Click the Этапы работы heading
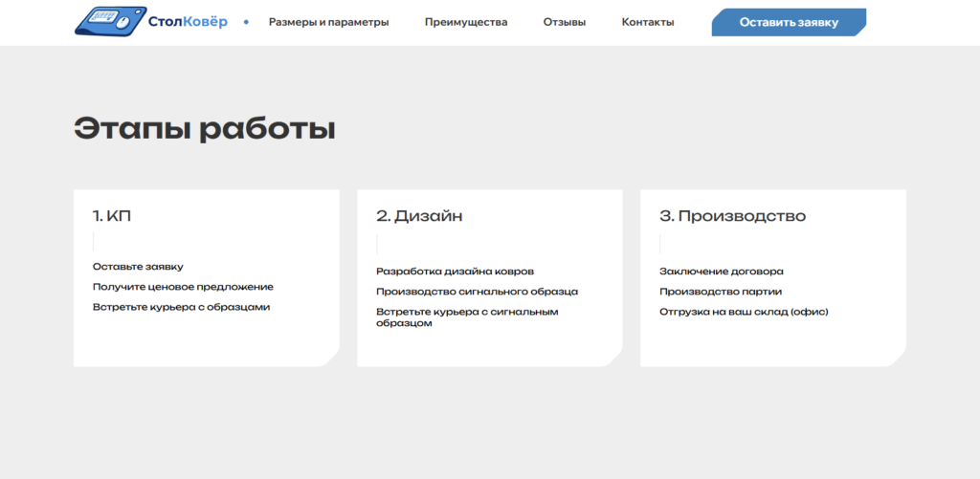Viewport: 980px width, 479px height. click(205, 129)
